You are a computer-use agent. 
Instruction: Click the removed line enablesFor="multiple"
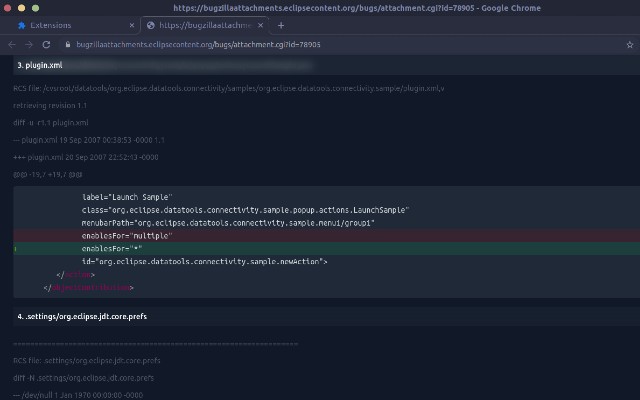[x=128, y=235]
